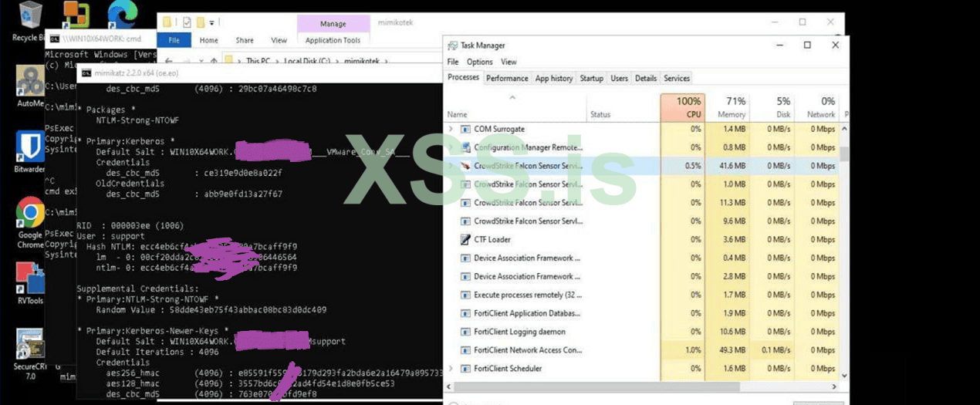Select the CTF Loader pen icon
980x405 pixels.
(x=465, y=239)
